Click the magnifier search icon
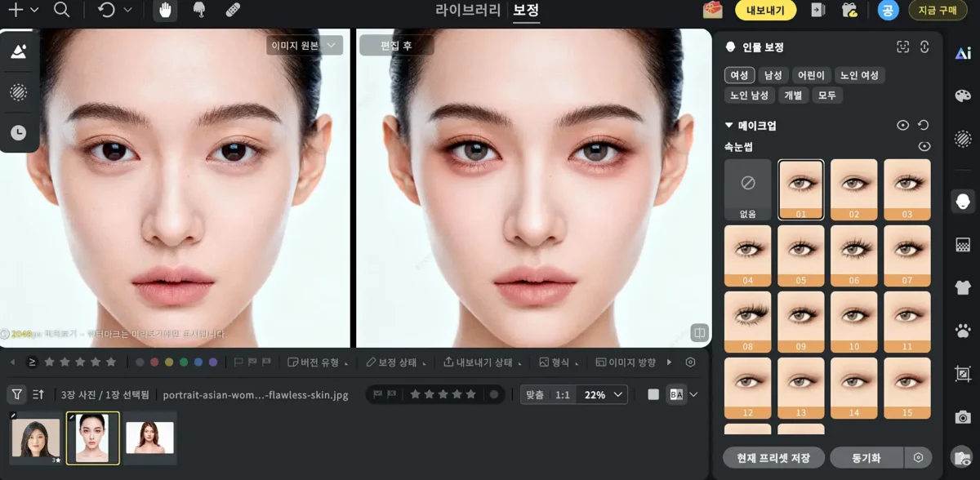 (x=61, y=10)
